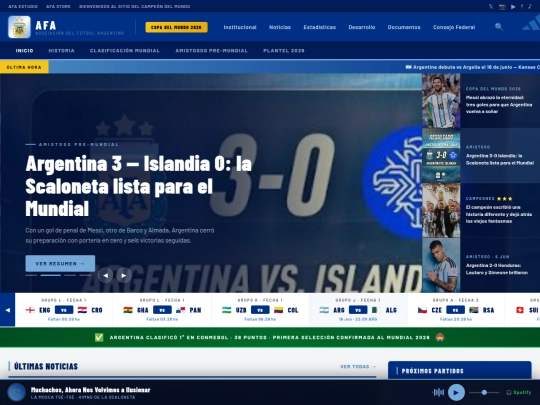Open the Facebook social icon
The image size is (540, 405).
tap(522, 7)
